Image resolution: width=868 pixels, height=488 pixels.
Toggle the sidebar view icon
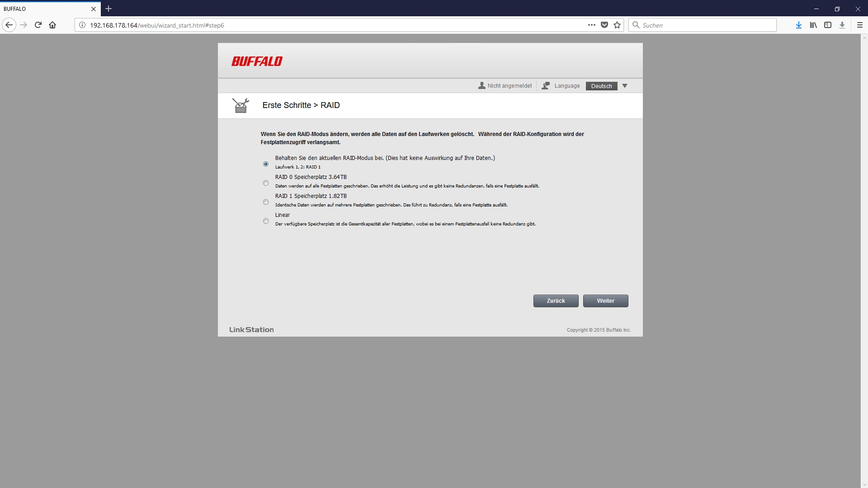pos(828,25)
